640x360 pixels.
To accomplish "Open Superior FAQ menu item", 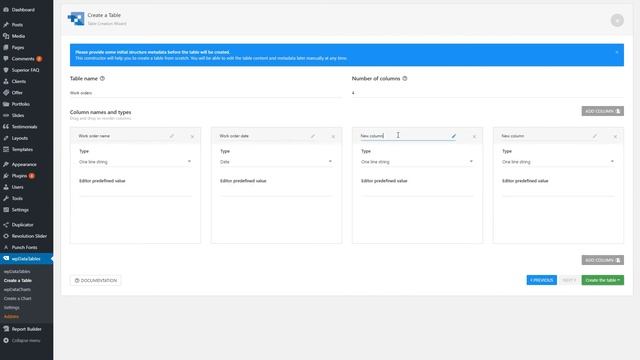I will click(x=26, y=70).
